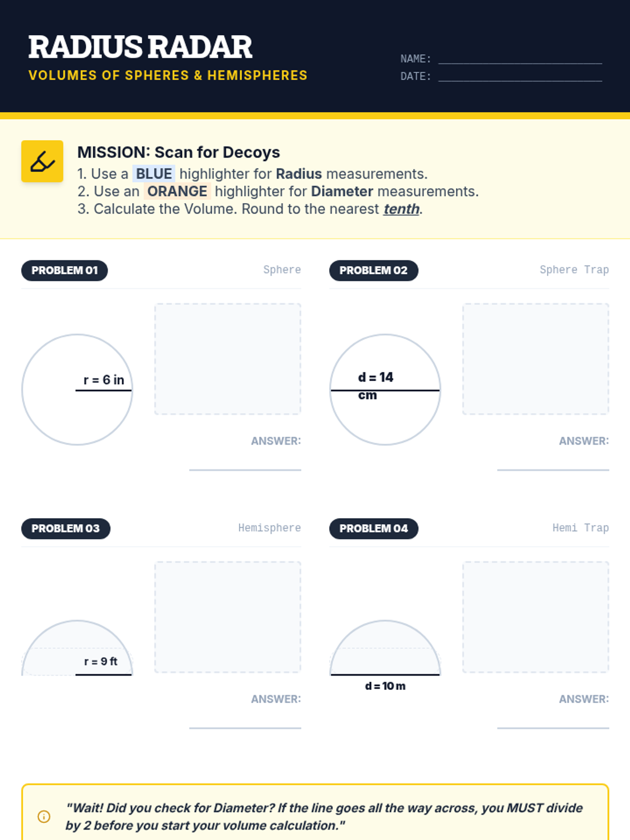The height and width of the screenshot is (840, 630).
Task: Select the PROBLEM 04 badge
Action: (373, 529)
